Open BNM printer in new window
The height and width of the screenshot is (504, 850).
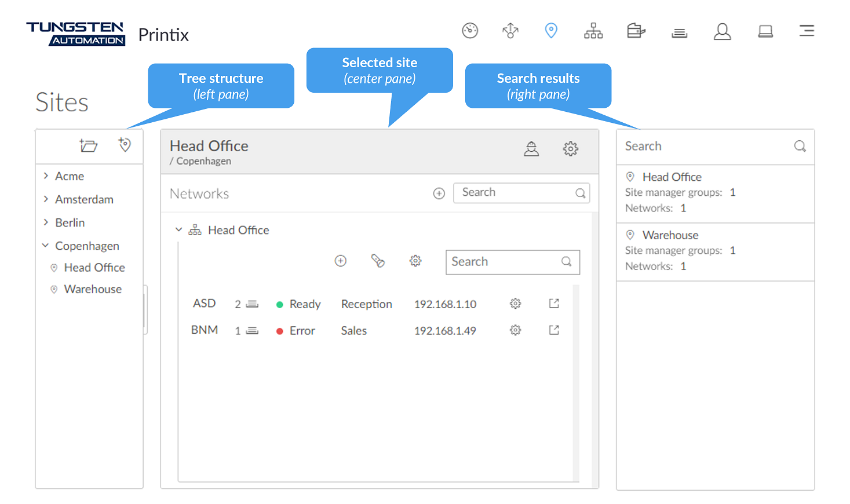(554, 330)
